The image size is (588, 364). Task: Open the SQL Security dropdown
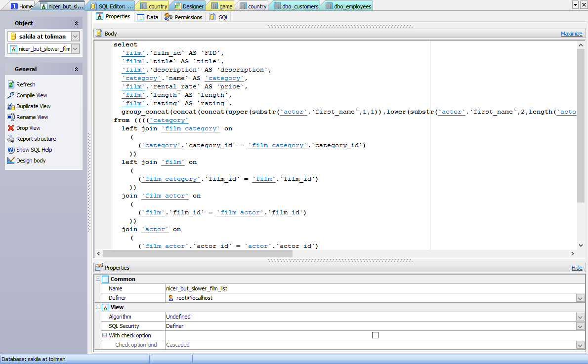pyautogui.click(x=580, y=326)
